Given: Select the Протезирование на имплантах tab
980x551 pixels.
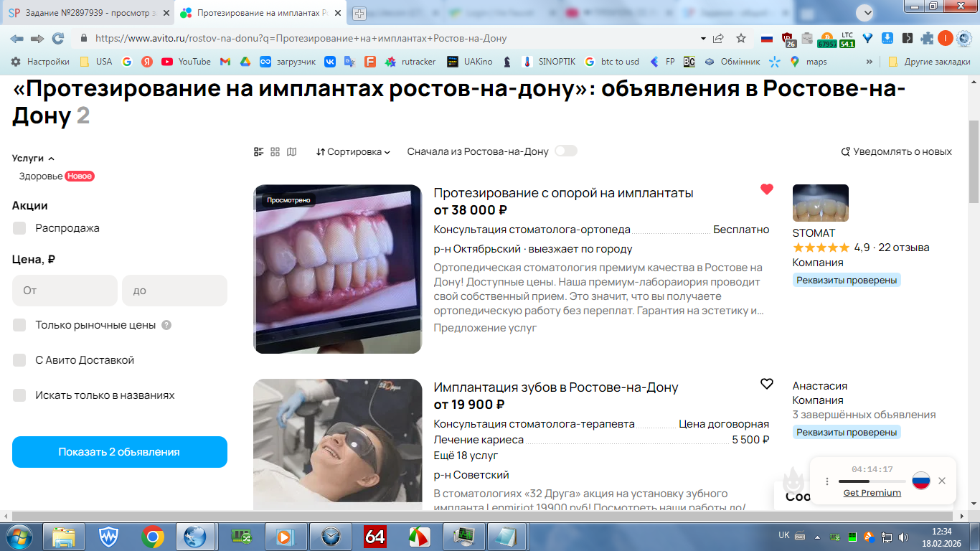Looking at the screenshot, I should point(261,13).
